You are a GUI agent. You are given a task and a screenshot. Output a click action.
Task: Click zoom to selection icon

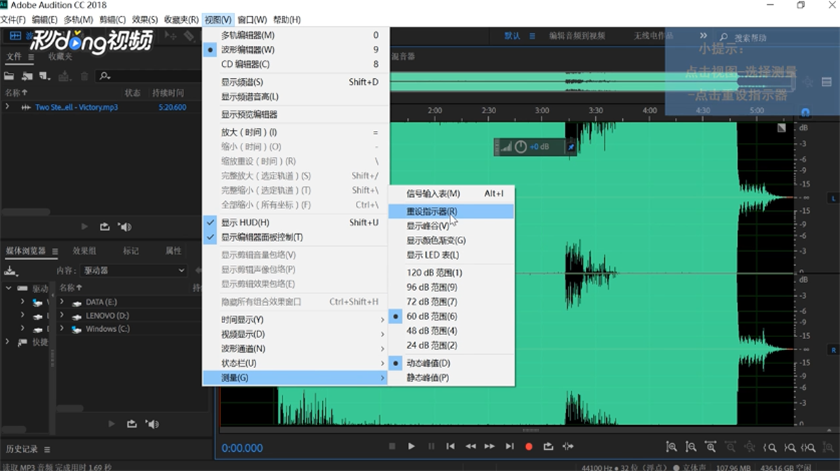click(x=808, y=447)
